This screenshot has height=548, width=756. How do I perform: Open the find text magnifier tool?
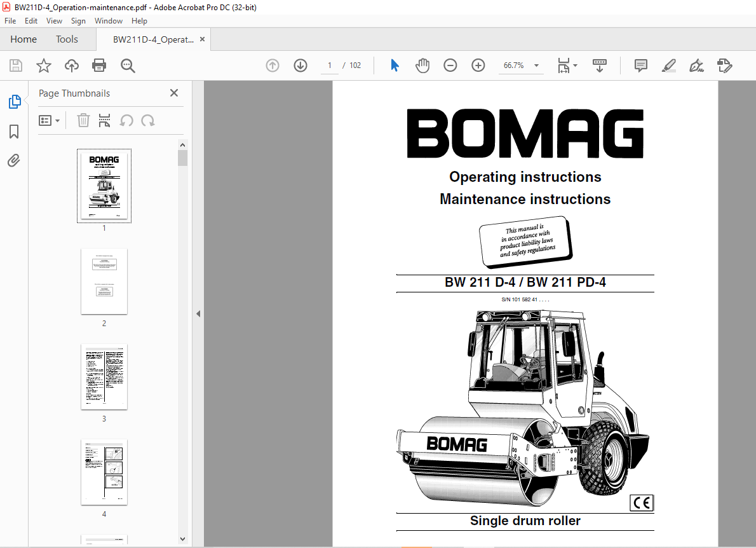128,65
